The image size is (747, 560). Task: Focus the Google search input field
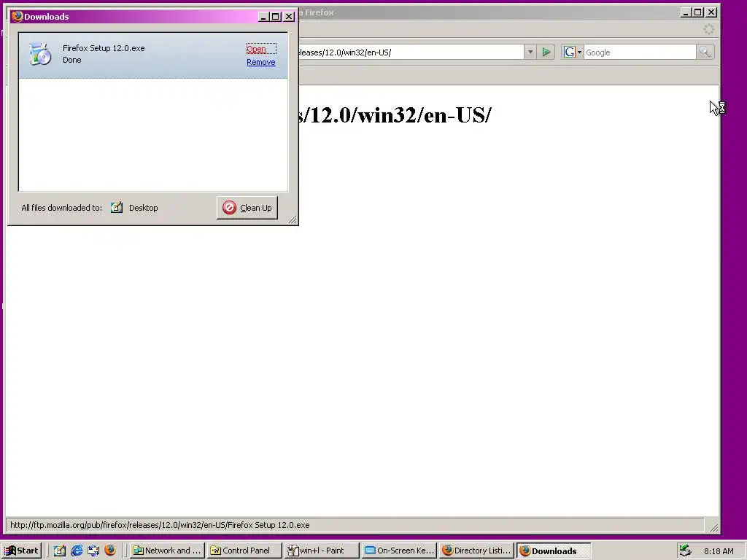640,52
